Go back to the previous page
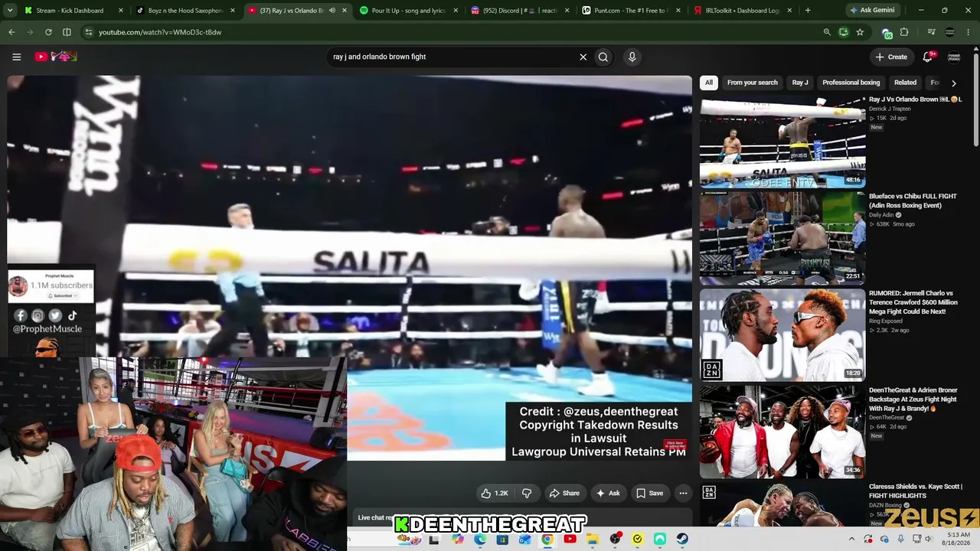The image size is (980, 551). click(11, 32)
